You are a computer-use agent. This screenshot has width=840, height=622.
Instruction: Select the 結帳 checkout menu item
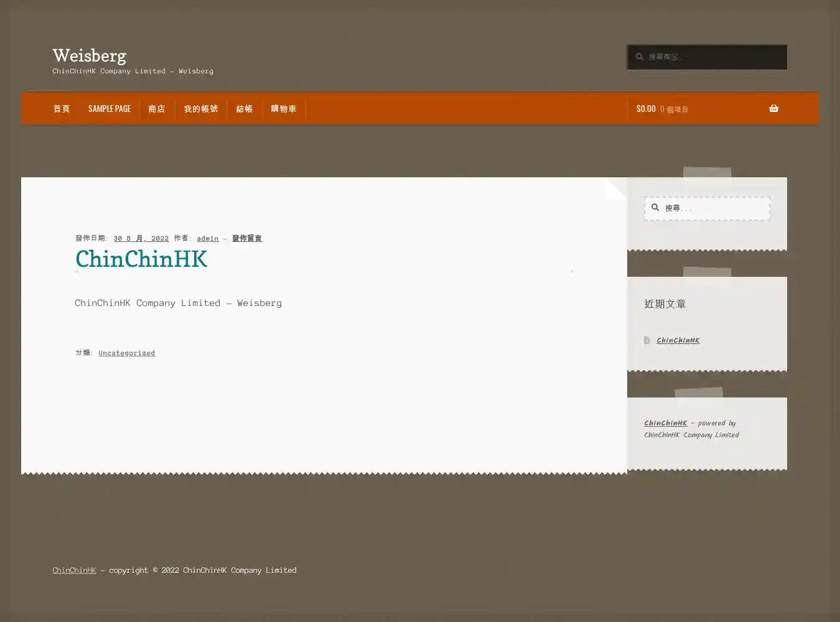coord(245,109)
